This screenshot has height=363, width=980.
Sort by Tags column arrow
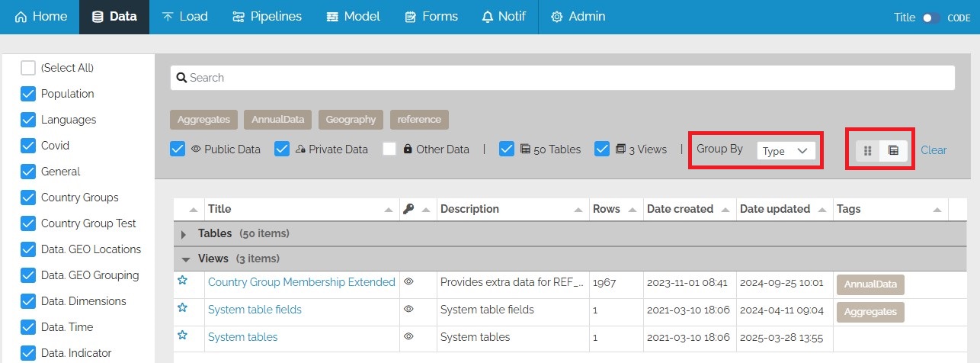pos(938,210)
